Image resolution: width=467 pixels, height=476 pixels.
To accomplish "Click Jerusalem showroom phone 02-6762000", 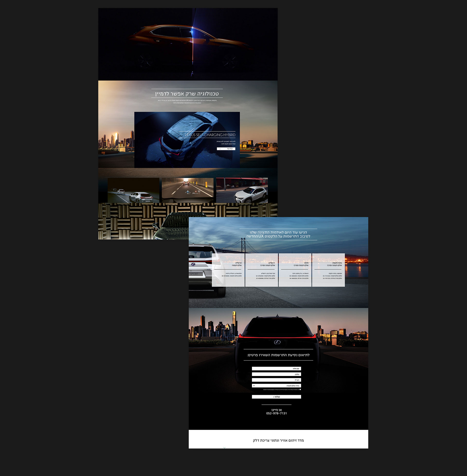I will 260,276.
